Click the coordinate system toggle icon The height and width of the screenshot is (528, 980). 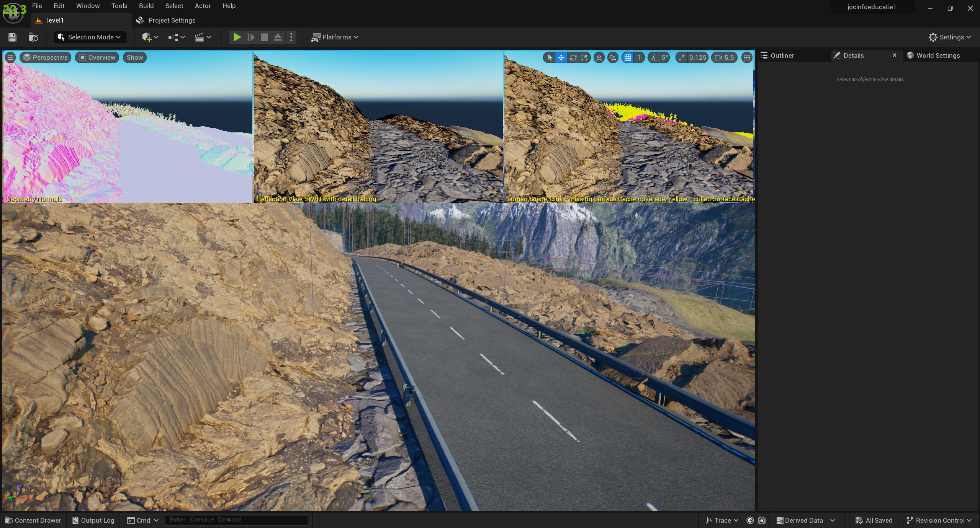(x=599, y=57)
